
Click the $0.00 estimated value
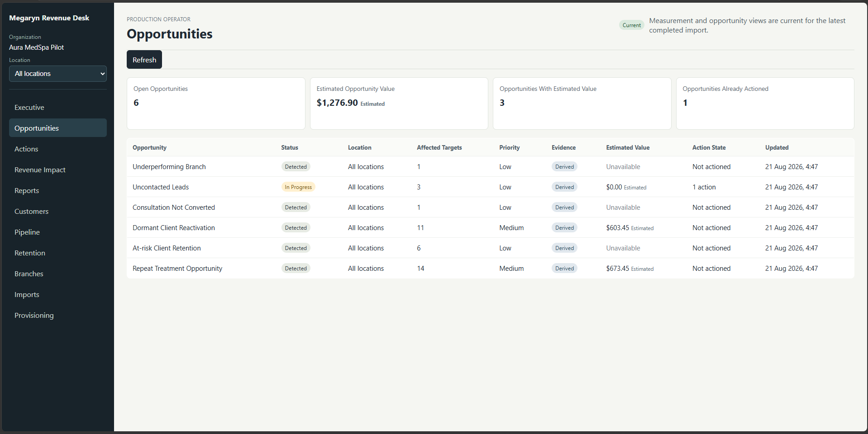614,187
